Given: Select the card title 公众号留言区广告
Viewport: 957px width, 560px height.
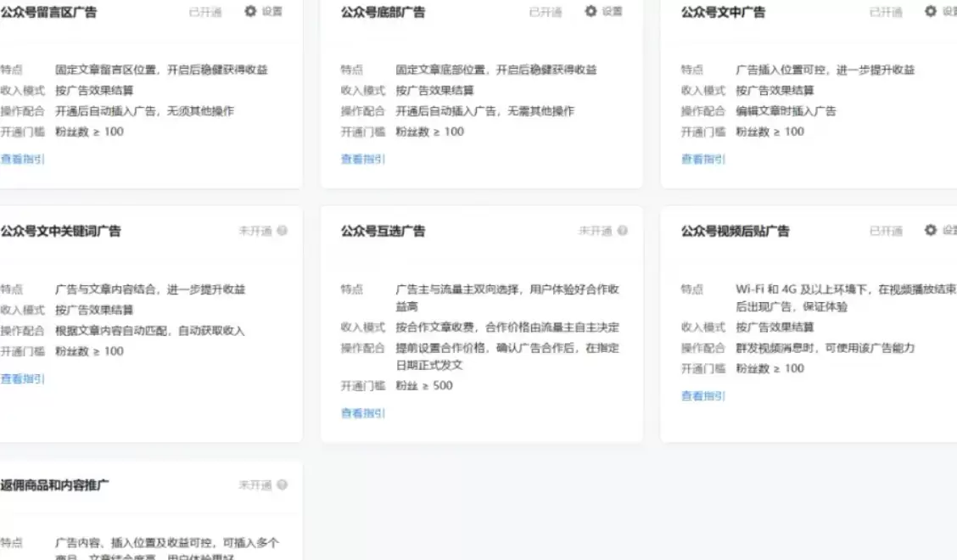Looking at the screenshot, I should click(48, 12).
